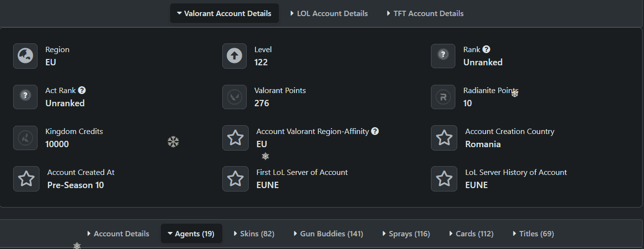Viewport: 644px width, 249px height.
Task: Switch to Gun Buddies (141) tab
Action: [x=328, y=234]
